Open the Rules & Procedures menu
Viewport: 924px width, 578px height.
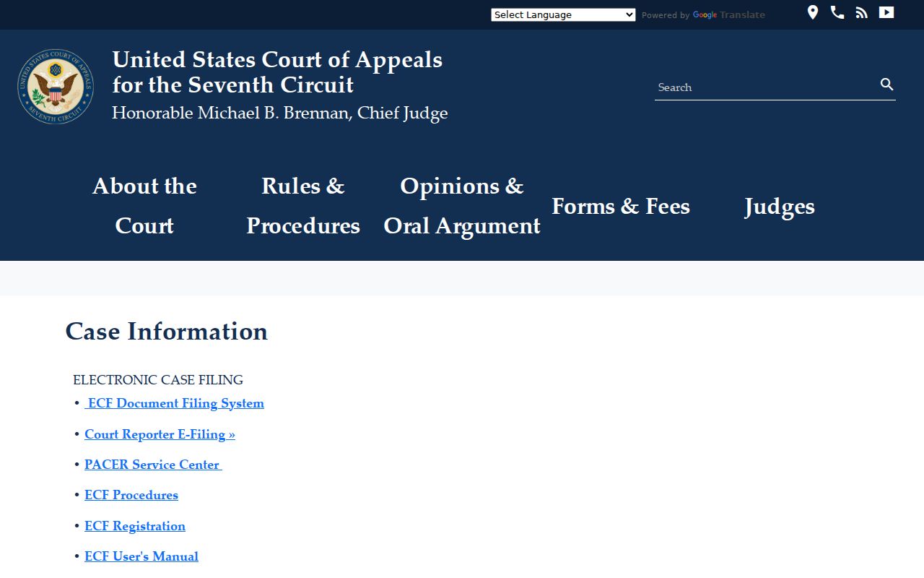click(303, 206)
